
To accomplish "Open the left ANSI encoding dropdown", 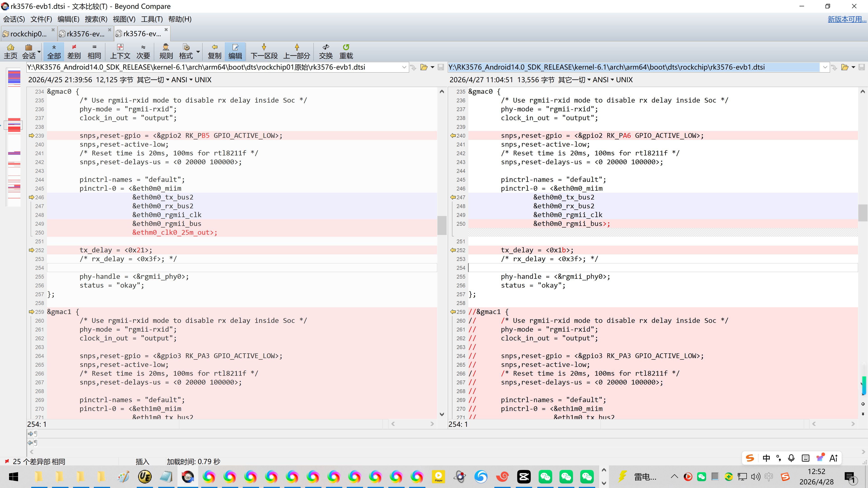I will tap(182, 80).
